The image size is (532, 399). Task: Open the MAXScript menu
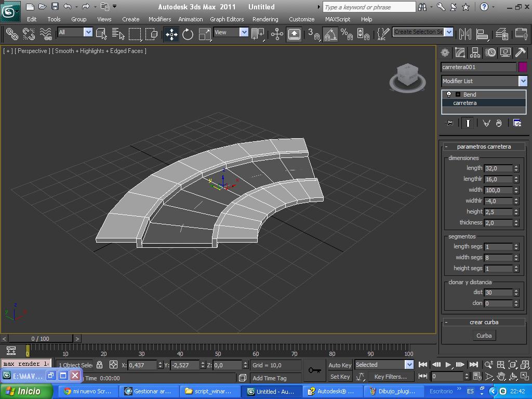click(x=337, y=19)
